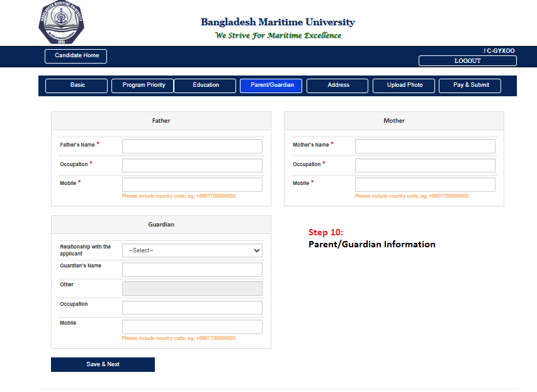Go to the Program Priority tab
537x392 pixels.
143,86
